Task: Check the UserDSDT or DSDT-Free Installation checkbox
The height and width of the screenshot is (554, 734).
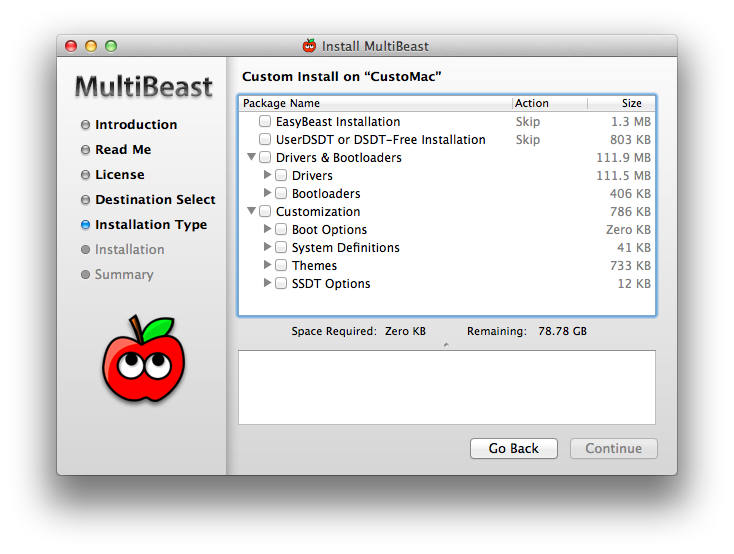Action: click(x=265, y=139)
